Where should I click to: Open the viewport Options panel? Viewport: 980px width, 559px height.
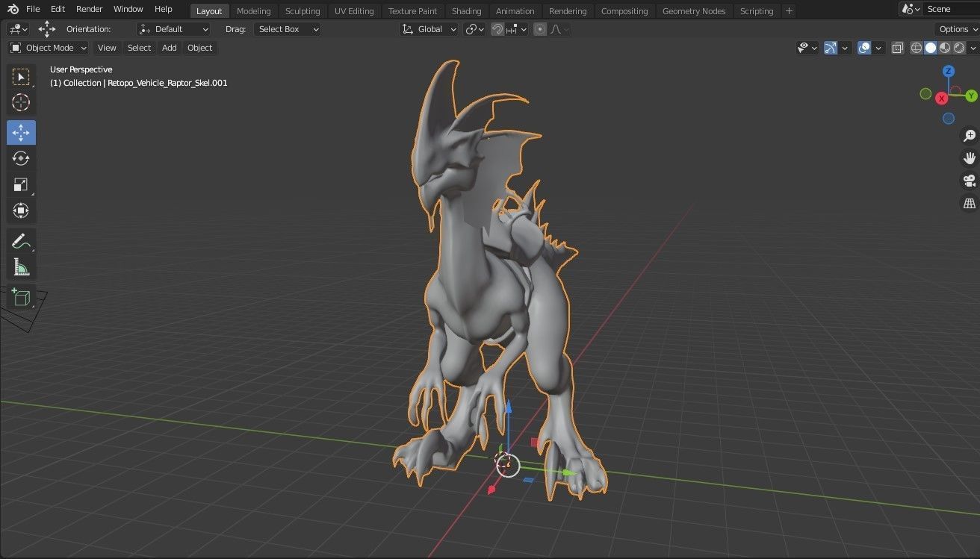955,29
